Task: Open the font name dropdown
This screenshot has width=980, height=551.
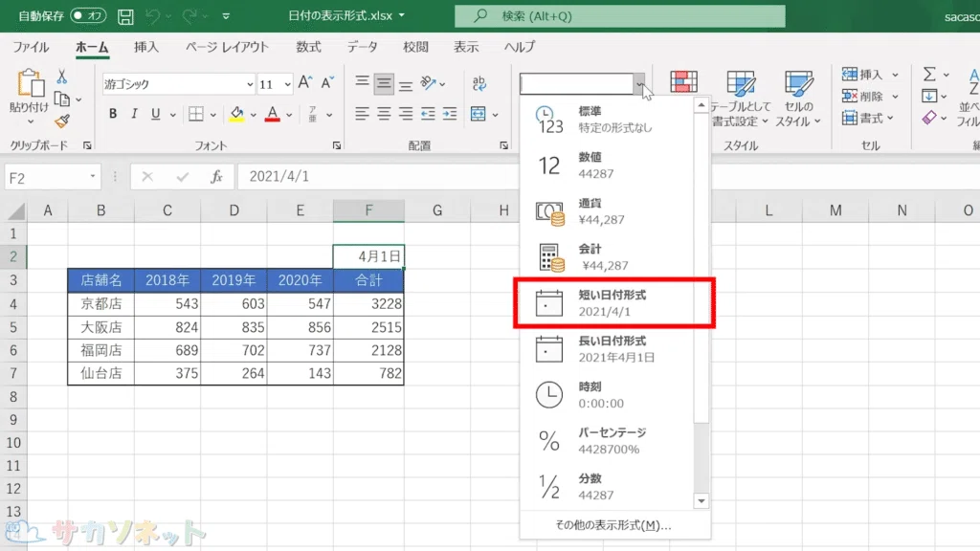Action: point(250,84)
